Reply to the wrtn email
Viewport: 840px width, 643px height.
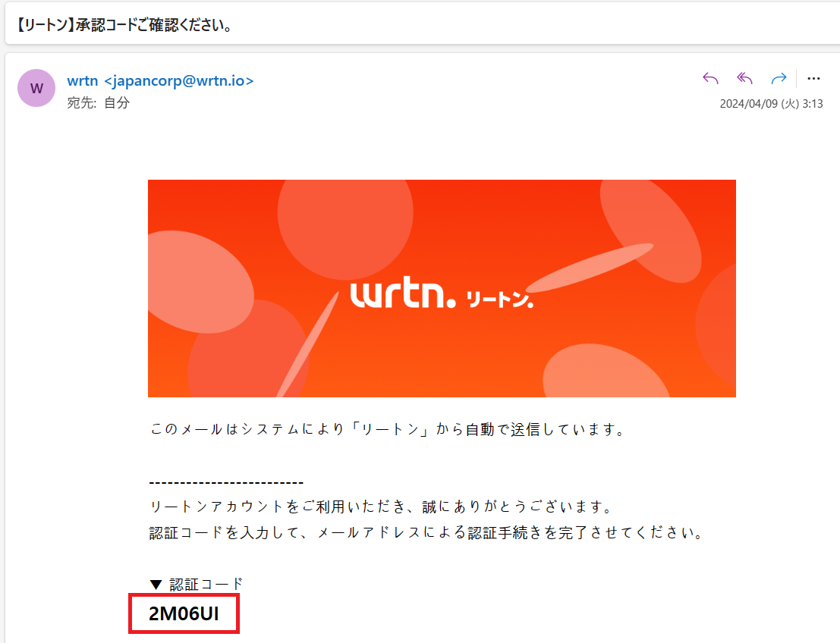point(710,79)
